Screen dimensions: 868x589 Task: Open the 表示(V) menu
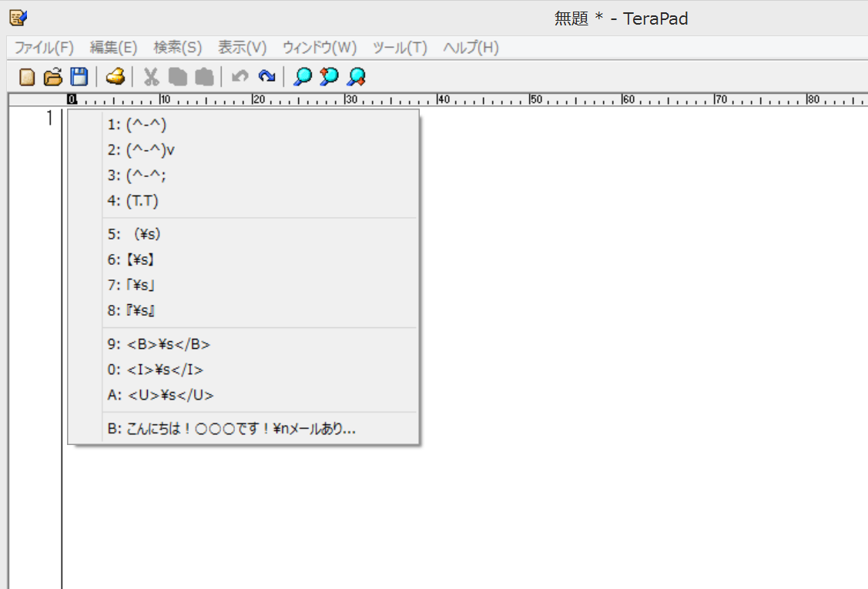click(x=242, y=48)
